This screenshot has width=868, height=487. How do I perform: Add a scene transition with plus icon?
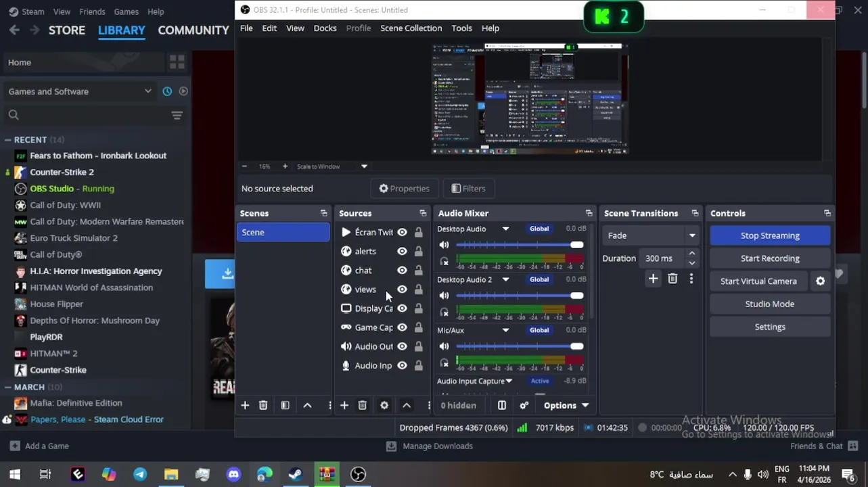pyautogui.click(x=653, y=279)
